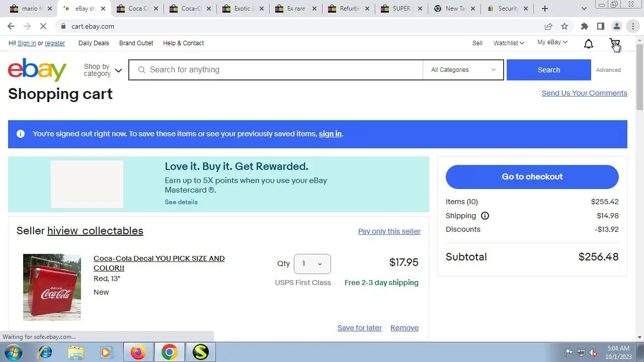Open All Categories dropdown
The height and width of the screenshot is (362, 644).
pos(463,70)
